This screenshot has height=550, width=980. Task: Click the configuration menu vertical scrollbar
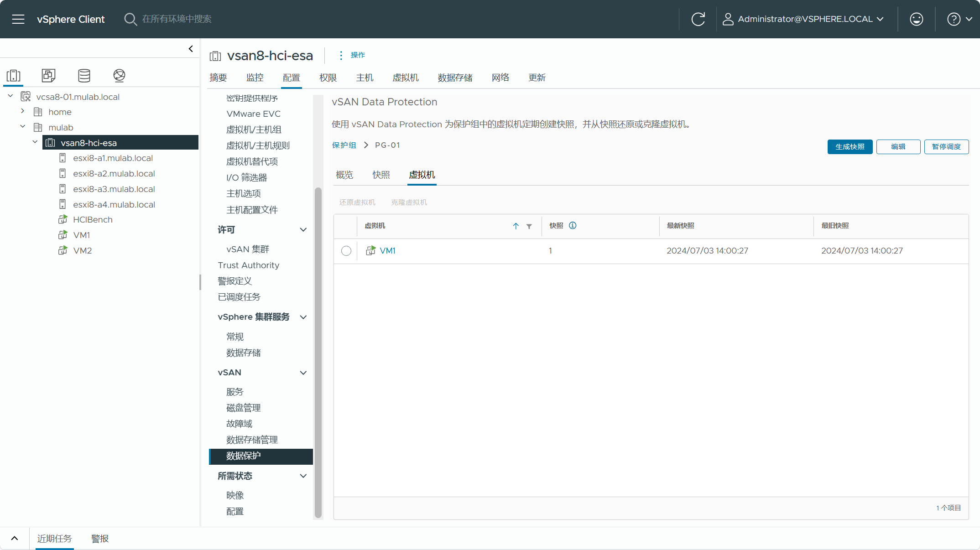click(318, 353)
